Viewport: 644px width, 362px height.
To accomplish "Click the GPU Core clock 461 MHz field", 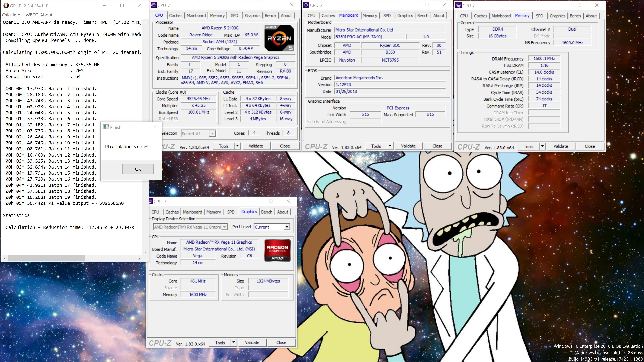I will pyautogui.click(x=198, y=281).
